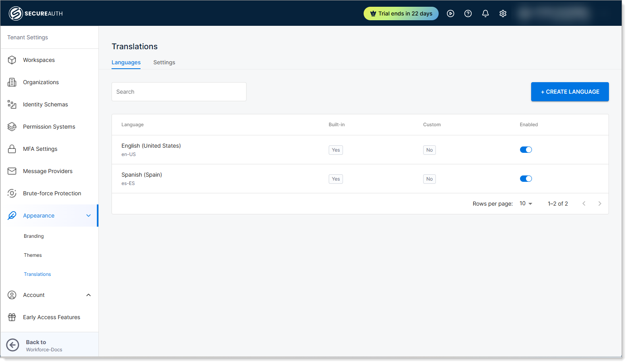Open the help question mark icon
The width and height of the screenshot is (628, 364).
(468, 13)
